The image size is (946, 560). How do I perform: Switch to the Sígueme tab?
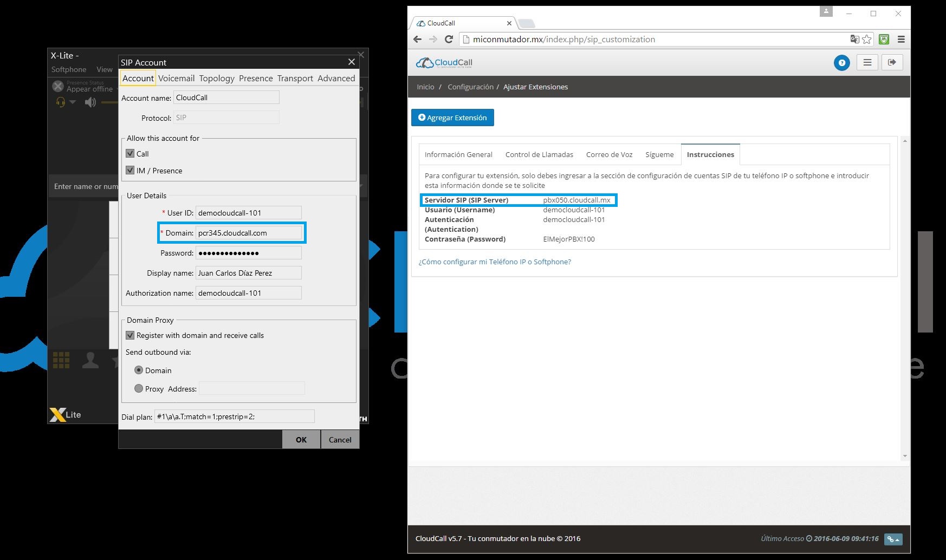pos(659,154)
